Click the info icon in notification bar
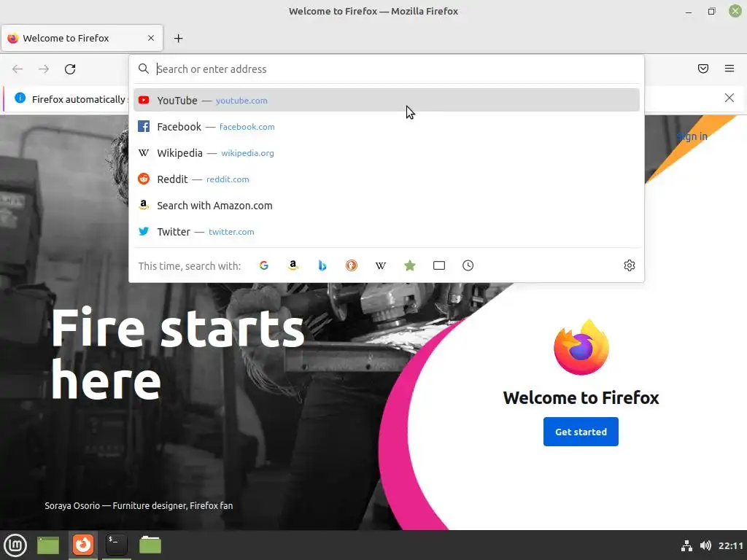Viewport: 747px width, 560px height. coord(20,98)
